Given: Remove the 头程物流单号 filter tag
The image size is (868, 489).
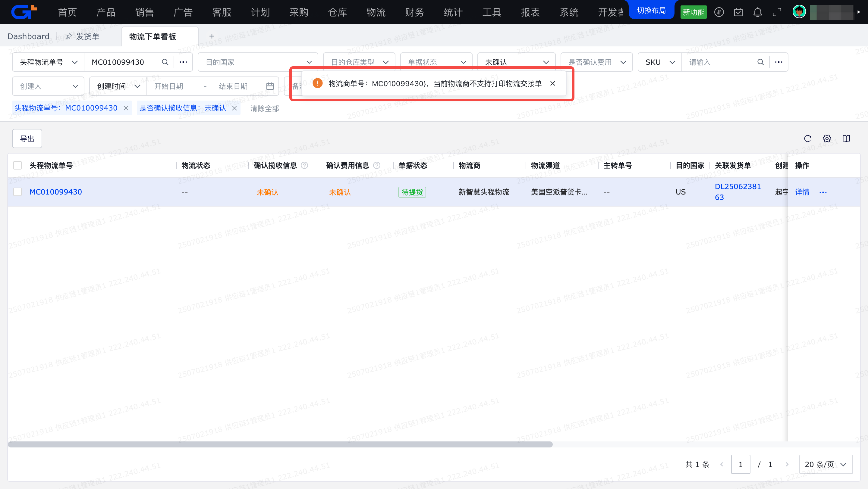Looking at the screenshot, I should coord(126,108).
